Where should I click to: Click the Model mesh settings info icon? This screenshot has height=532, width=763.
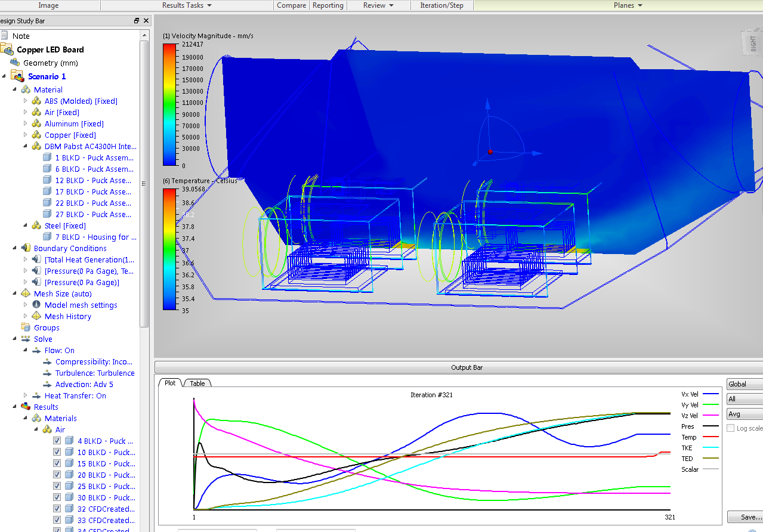36,305
